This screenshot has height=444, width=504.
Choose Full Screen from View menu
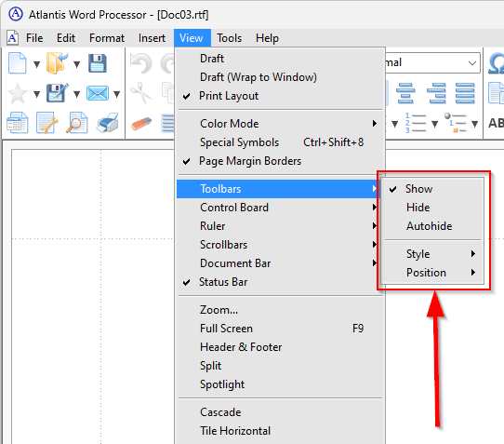pos(280,329)
